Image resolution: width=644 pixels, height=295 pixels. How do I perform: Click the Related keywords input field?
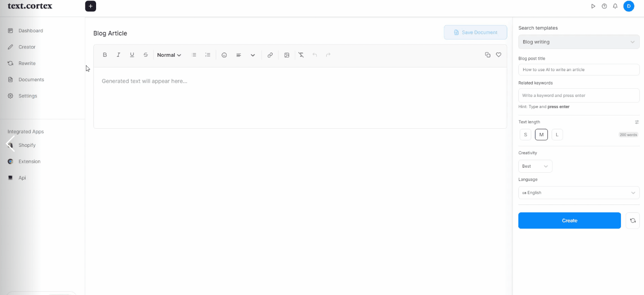(579, 95)
